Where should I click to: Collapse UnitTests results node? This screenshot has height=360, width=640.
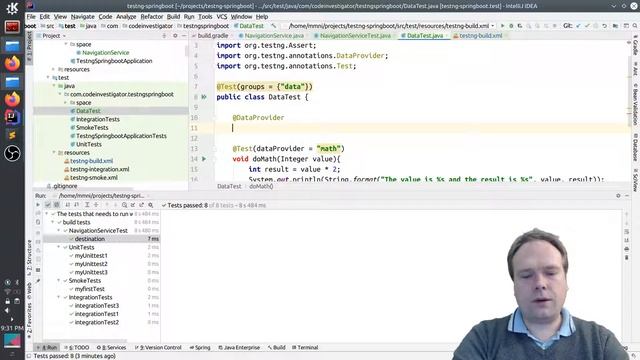(x=58, y=247)
